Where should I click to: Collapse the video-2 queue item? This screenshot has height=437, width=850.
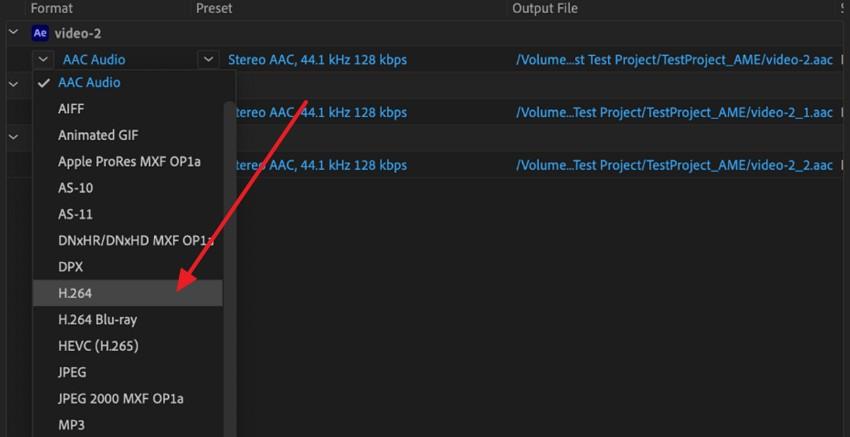tap(13, 33)
